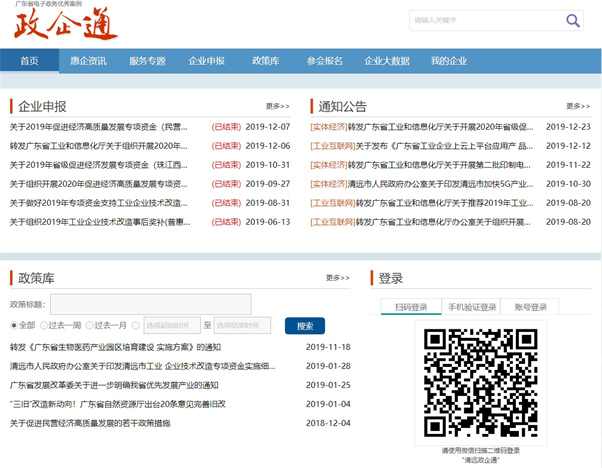Open the 我的企业 navigation item
The image size is (602, 468).
[x=449, y=61]
